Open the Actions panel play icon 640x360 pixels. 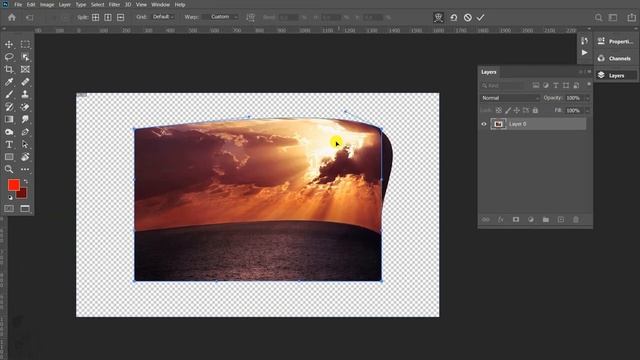(584, 53)
